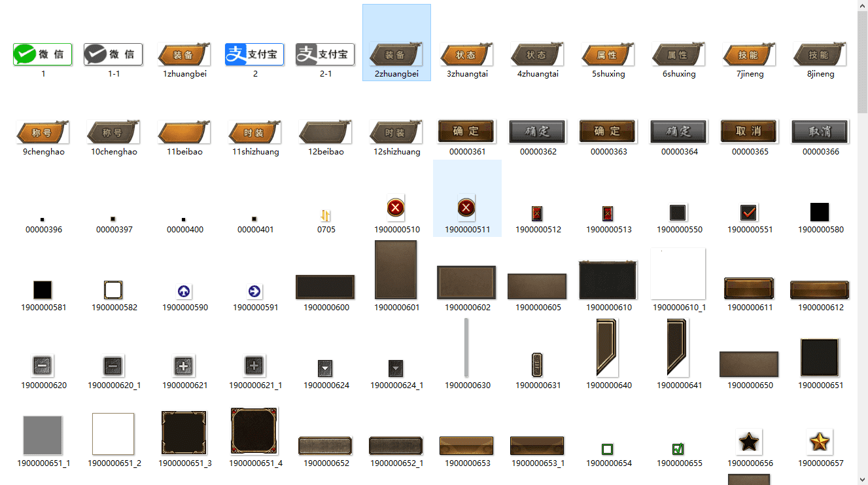Select right arrow icon 1900000591
The height and width of the screenshot is (485, 868).
(x=254, y=292)
